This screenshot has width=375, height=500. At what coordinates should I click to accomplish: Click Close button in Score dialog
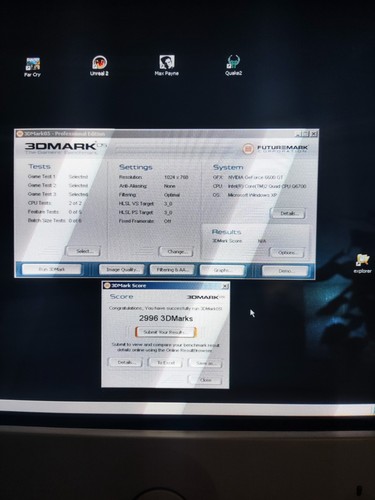coord(205,380)
